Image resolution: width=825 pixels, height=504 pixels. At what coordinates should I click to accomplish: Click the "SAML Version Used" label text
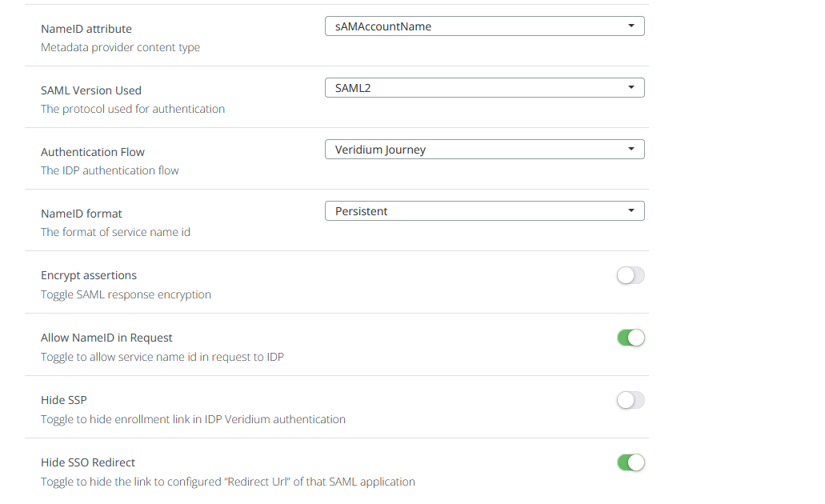coord(91,90)
